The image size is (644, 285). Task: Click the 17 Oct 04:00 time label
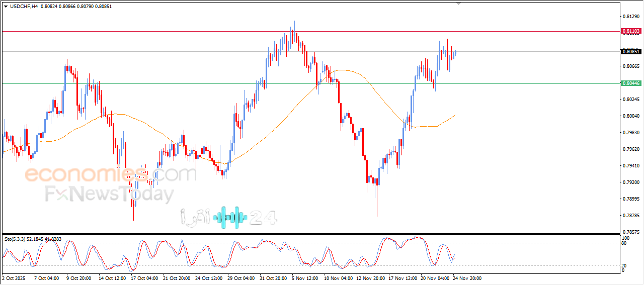(x=144, y=277)
